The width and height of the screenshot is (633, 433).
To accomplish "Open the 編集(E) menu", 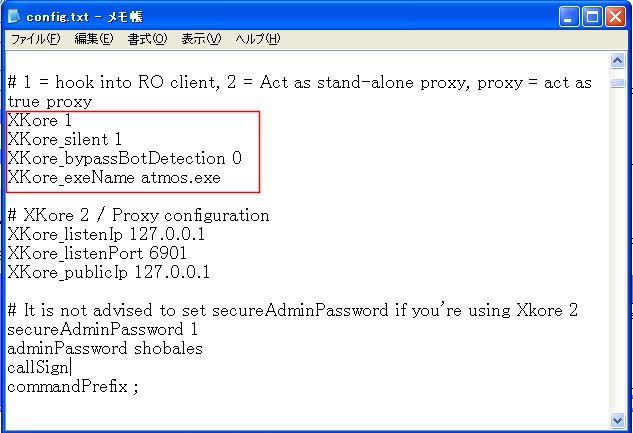I will pos(94,39).
